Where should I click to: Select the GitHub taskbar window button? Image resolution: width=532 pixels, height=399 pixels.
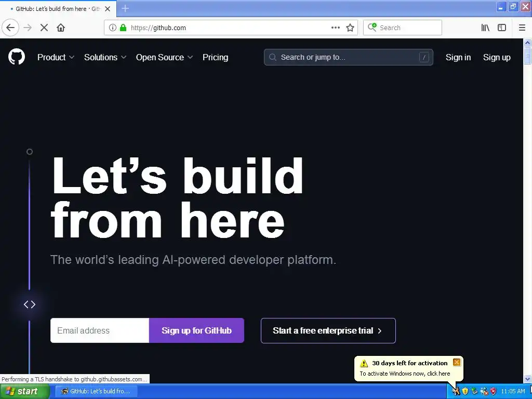point(96,391)
